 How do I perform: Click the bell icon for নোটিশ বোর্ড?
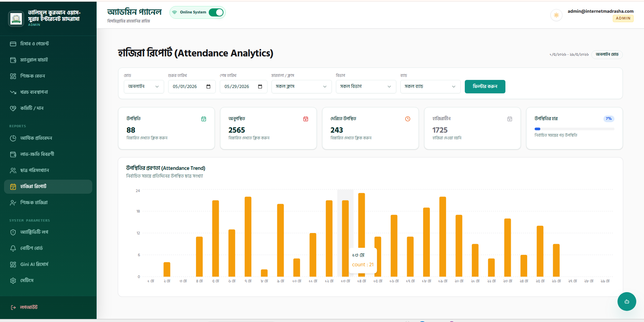13,248
